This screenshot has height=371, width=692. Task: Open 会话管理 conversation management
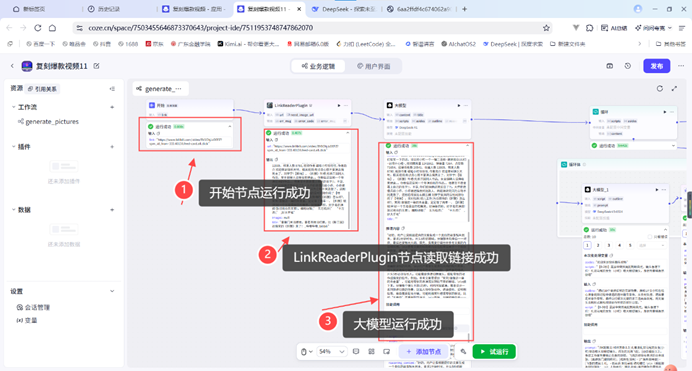[34, 307]
